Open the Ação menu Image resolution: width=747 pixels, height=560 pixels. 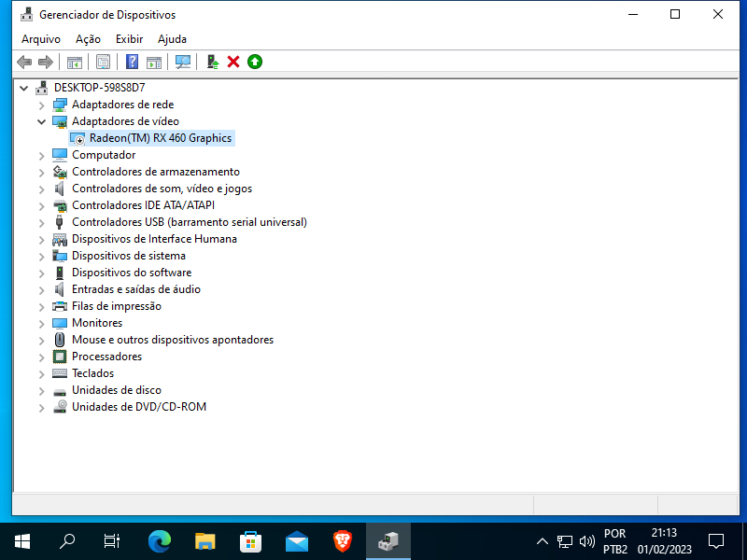point(88,39)
